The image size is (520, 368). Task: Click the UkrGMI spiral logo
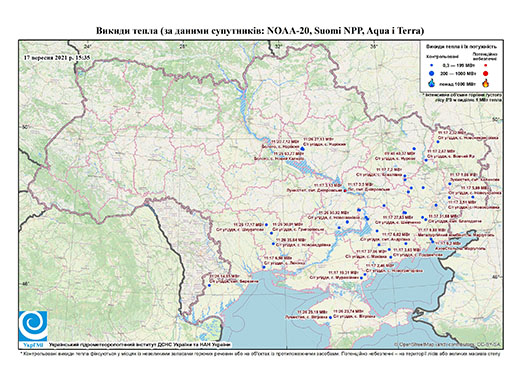click(x=33, y=326)
